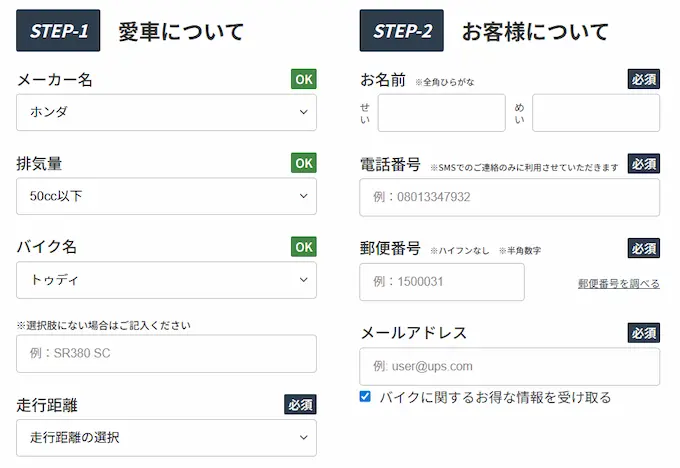Uncheck the バイクに関するお得な情報を受け取る checkbox
The width and height of the screenshot is (680, 468).
tap(365, 397)
